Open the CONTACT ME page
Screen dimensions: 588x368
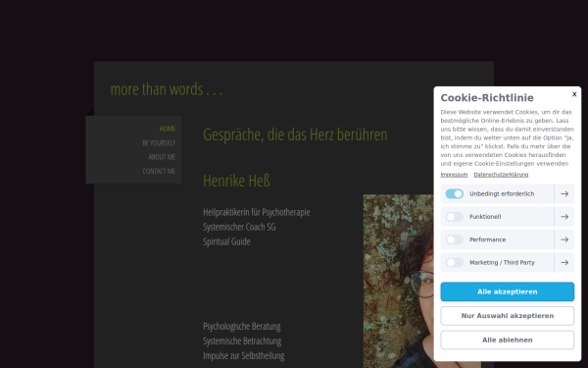click(159, 171)
